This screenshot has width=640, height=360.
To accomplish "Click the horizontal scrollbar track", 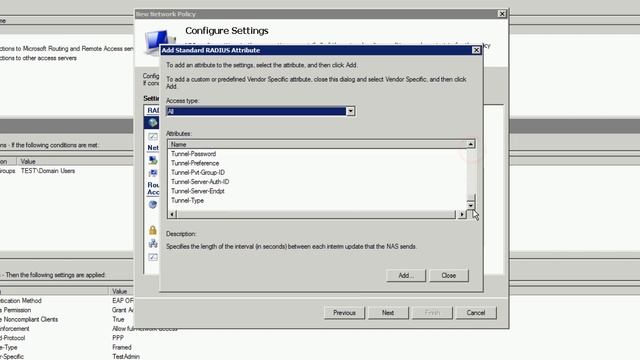I will (x=316, y=214).
